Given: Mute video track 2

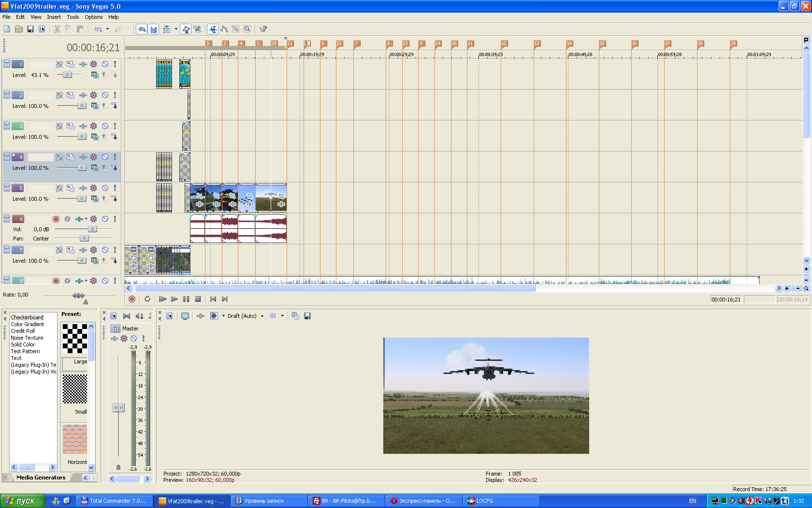Looking at the screenshot, I should click(105, 95).
